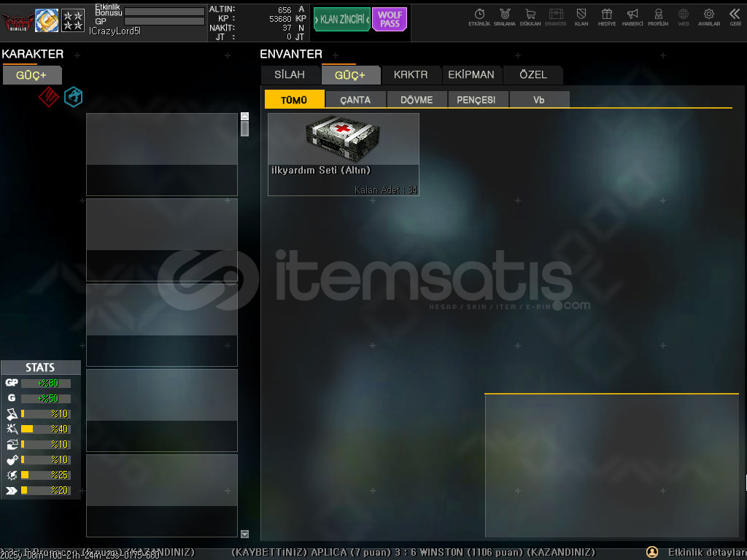Click the 656 Altın balance value
This screenshot has height=560, width=747.
285,9
